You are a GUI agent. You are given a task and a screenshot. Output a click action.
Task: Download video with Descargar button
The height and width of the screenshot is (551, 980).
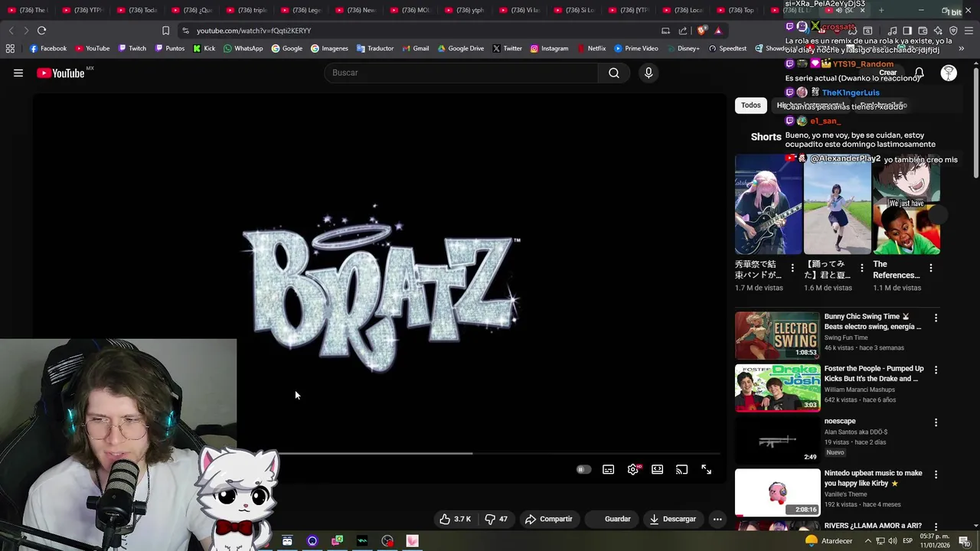(x=672, y=519)
